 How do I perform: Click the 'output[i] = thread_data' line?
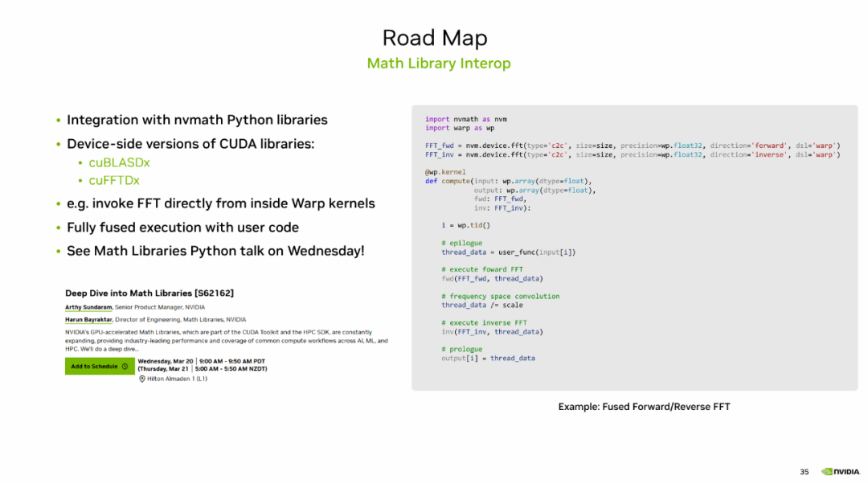pyautogui.click(x=489, y=359)
